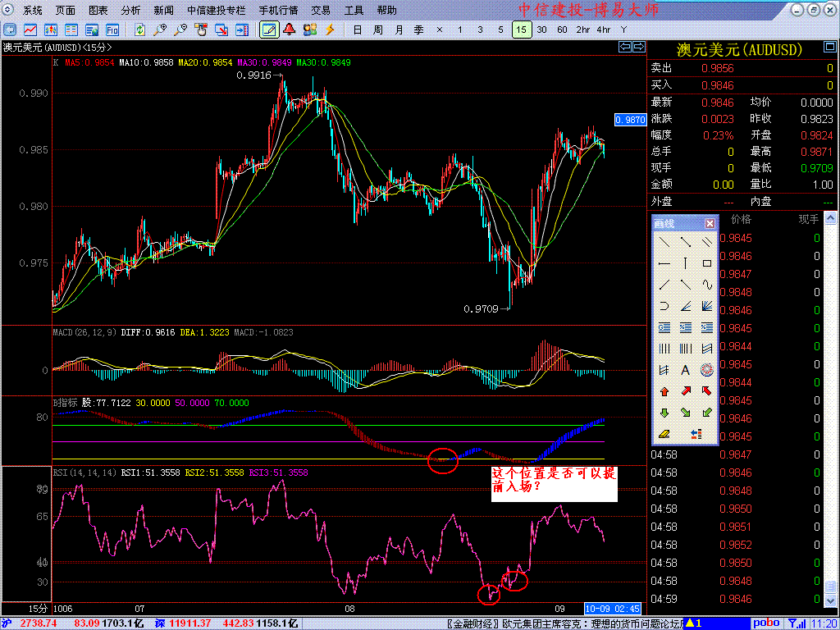Open the 系统 menu
This screenshot has height=630, width=840.
click(33, 10)
